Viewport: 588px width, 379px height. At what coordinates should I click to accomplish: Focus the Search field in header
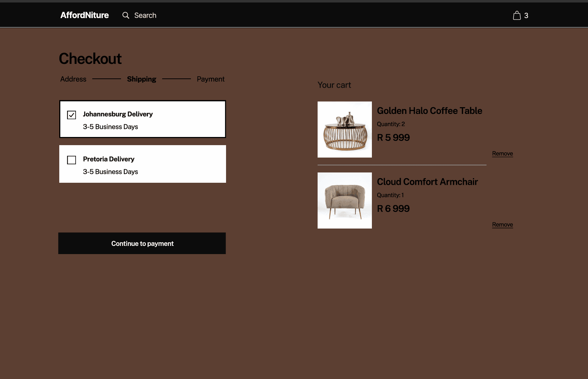tap(145, 15)
